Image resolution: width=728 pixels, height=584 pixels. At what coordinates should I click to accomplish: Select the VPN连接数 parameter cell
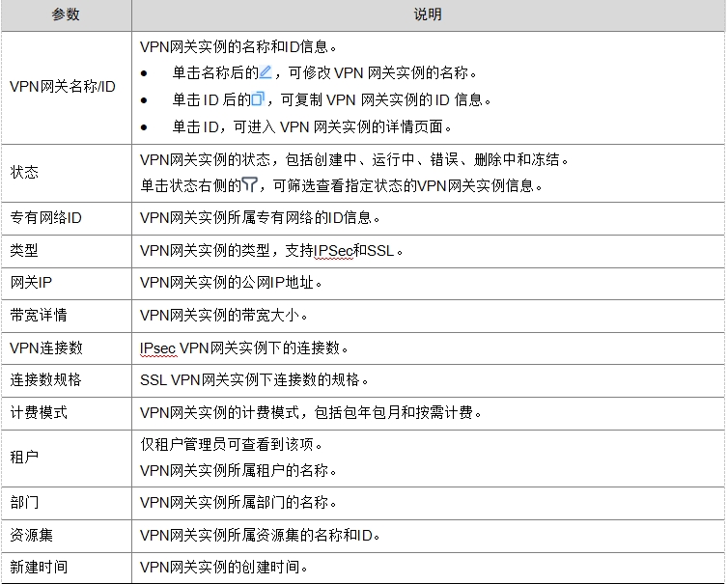pyautogui.click(x=67, y=348)
